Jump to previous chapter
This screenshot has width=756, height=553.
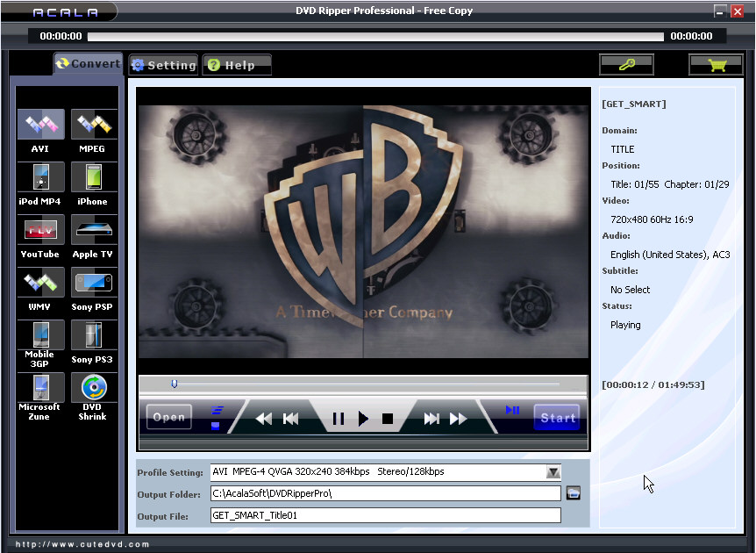pyautogui.click(x=290, y=419)
